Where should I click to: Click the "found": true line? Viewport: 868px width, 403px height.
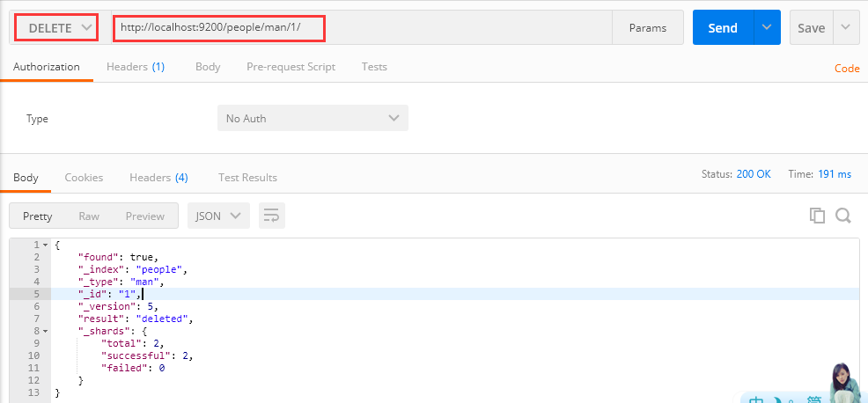(x=119, y=257)
